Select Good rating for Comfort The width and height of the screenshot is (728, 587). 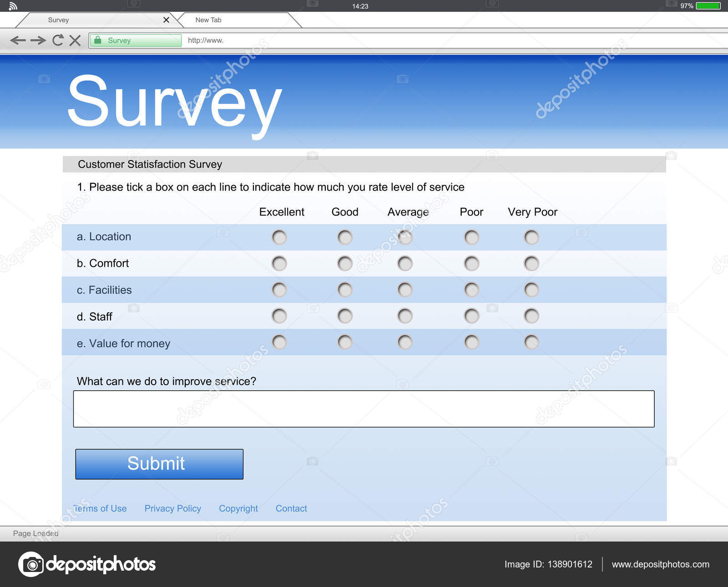click(344, 263)
